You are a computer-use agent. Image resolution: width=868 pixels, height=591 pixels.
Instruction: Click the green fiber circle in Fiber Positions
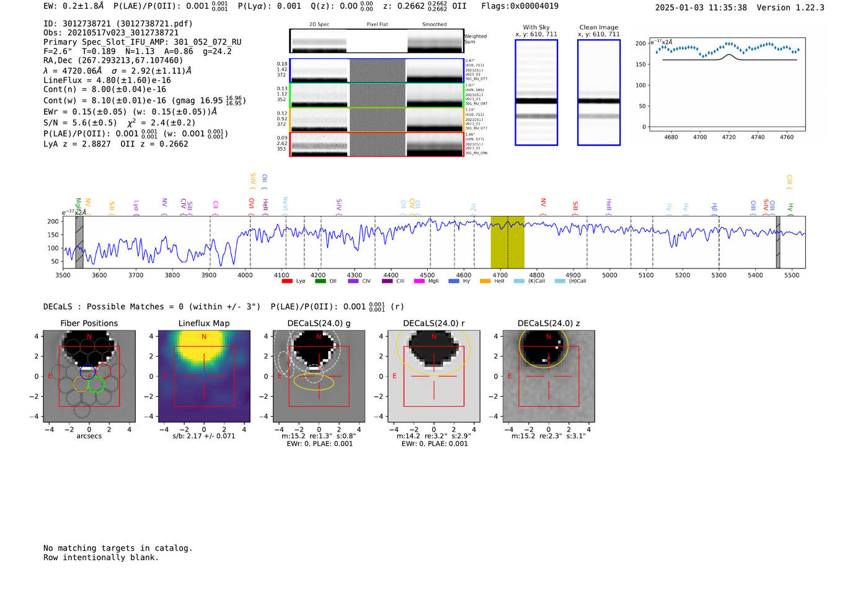click(96, 384)
